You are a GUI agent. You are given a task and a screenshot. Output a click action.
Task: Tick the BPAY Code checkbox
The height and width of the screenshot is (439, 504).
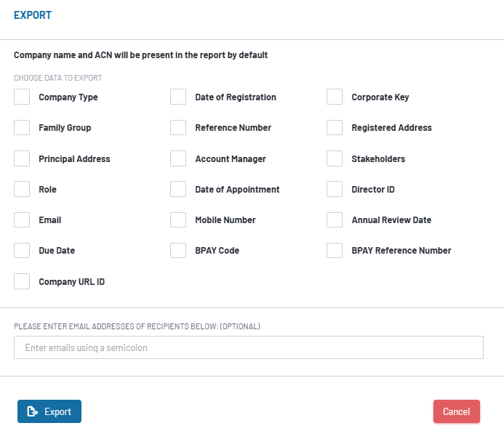178,250
